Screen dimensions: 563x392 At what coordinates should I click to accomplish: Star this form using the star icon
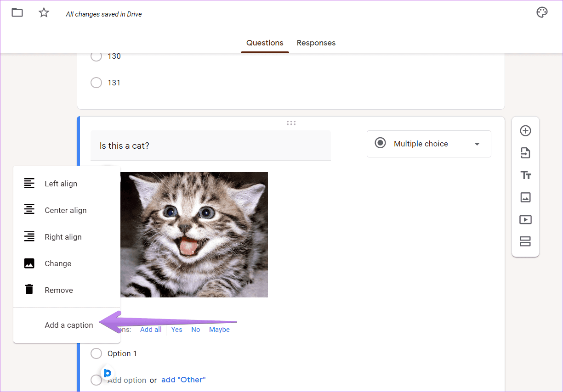[x=44, y=13]
